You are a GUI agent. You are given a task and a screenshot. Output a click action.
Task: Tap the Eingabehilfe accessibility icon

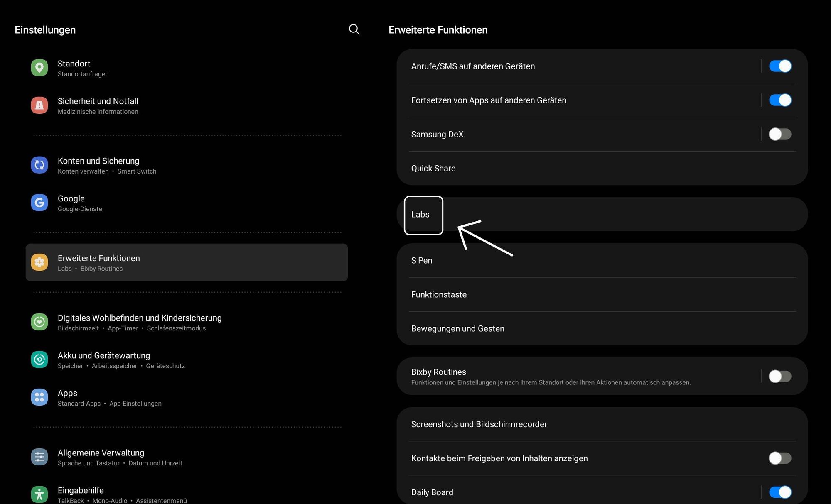39,494
